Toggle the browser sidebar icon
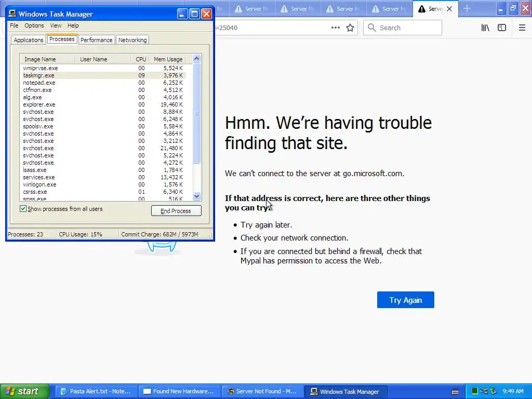Screen dimensions: 532x399 pos(502,28)
